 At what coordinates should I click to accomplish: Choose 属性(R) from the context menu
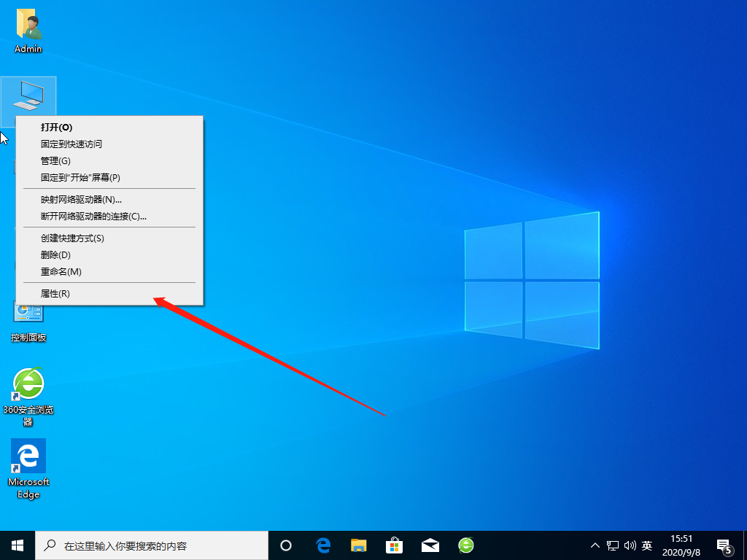(x=55, y=294)
